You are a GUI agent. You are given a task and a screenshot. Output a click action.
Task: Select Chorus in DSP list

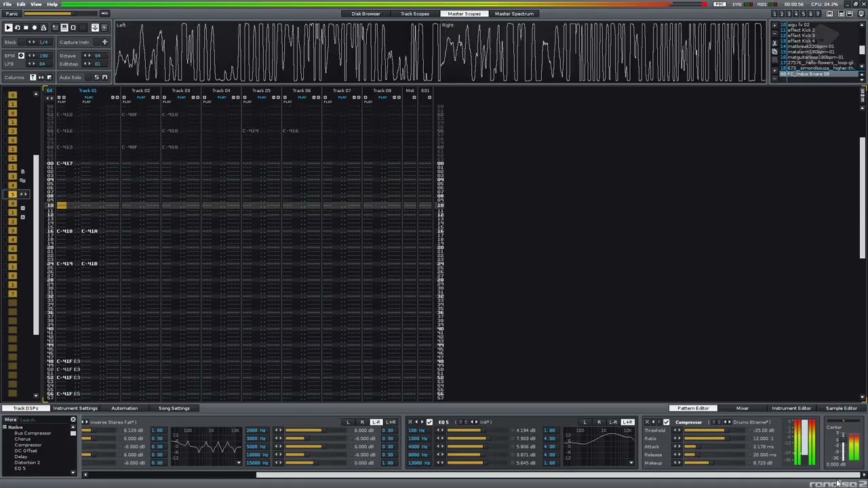(x=22, y=439)
